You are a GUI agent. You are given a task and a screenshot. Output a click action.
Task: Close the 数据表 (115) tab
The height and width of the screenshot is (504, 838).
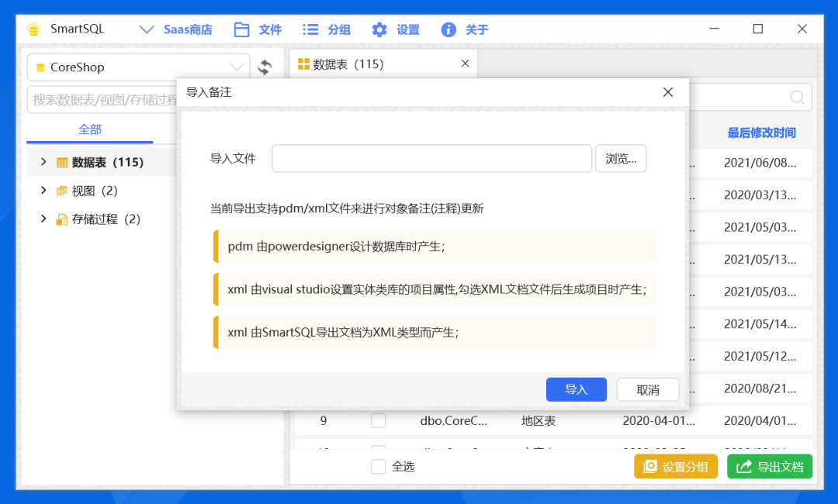point(465,64)
